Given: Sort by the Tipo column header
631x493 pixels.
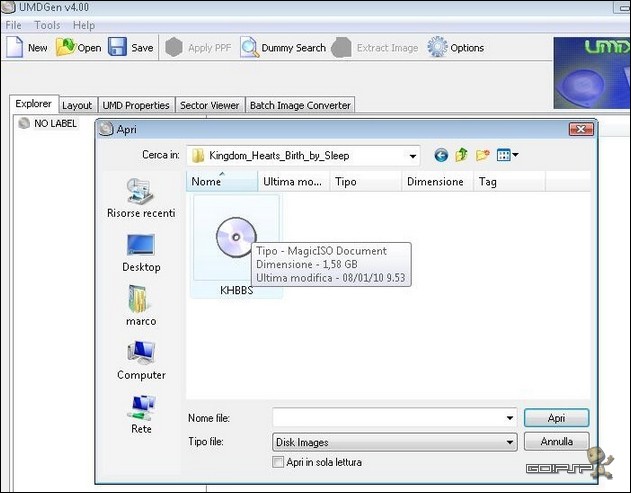Looking at the screenshot, I should point(366,182).
